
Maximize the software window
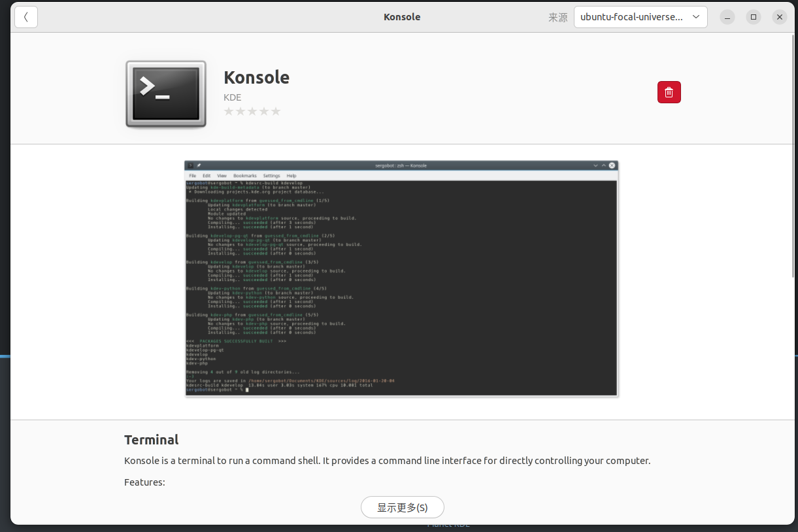pyautogui.click(x=754, y=17)
